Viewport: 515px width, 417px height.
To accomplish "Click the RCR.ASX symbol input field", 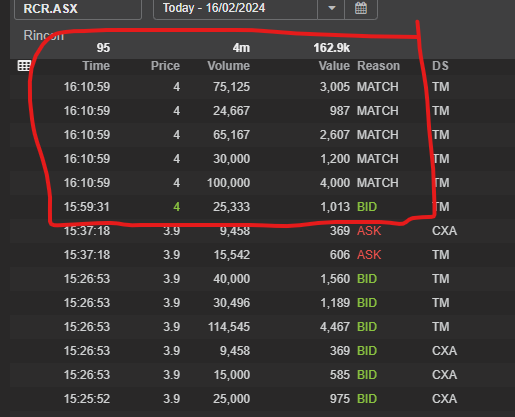I will click(78, 9).
